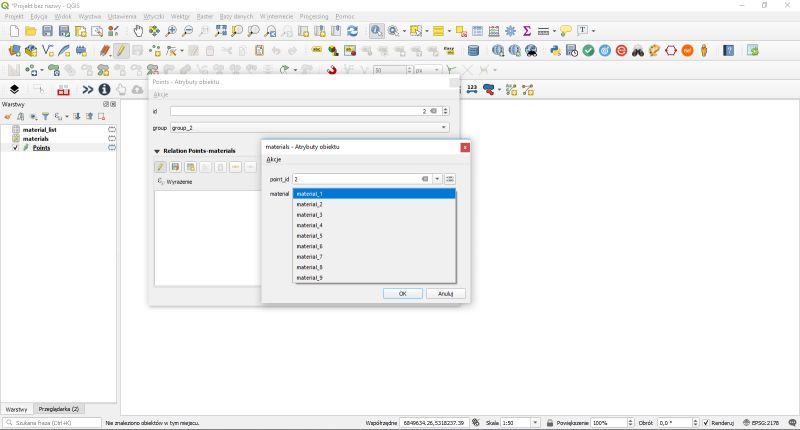
Task: Click the red magnet snapping icon
Action: [x=332, y=70]
